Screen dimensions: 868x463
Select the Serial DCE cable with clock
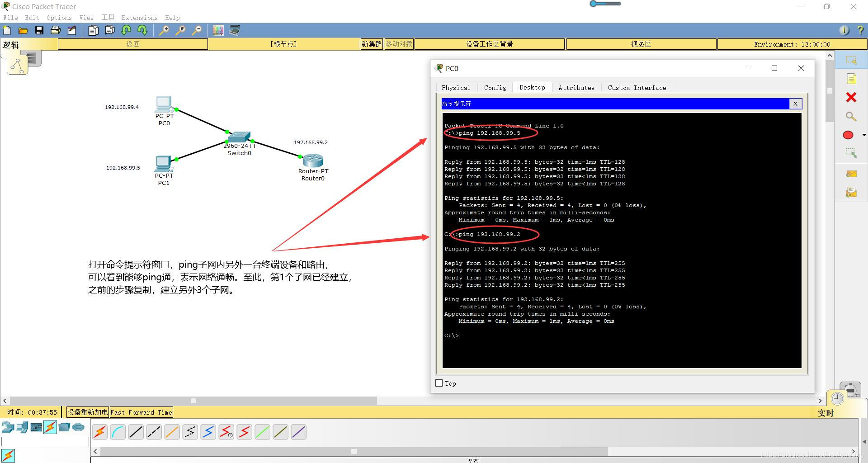tap(226, 432)
